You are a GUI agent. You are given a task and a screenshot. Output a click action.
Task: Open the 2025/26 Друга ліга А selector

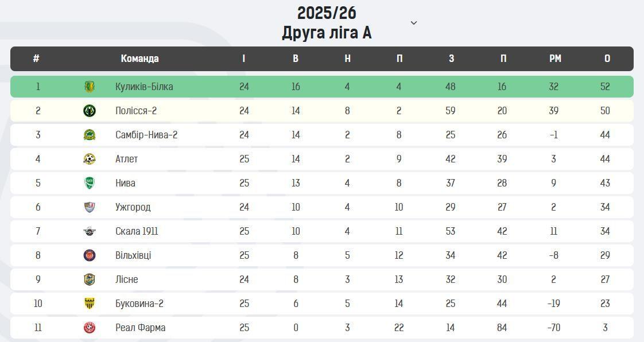click(x=327, y=23)
